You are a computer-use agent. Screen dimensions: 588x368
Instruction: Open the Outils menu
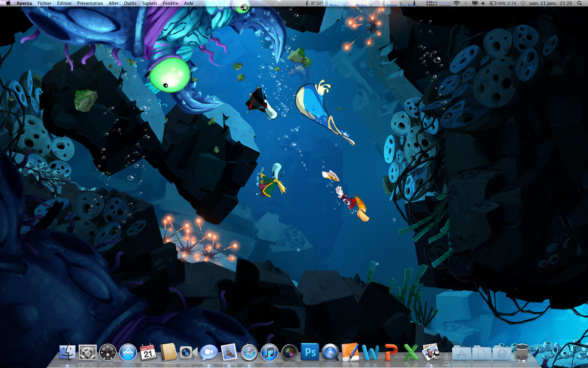[x=130, y=3]
